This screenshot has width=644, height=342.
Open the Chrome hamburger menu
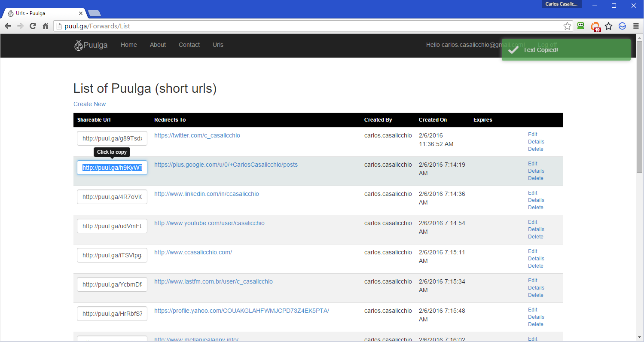[x=636, y=26]
